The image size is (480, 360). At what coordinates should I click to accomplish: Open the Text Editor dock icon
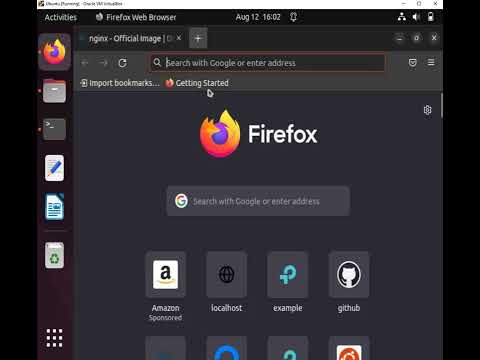pos(54,168)
